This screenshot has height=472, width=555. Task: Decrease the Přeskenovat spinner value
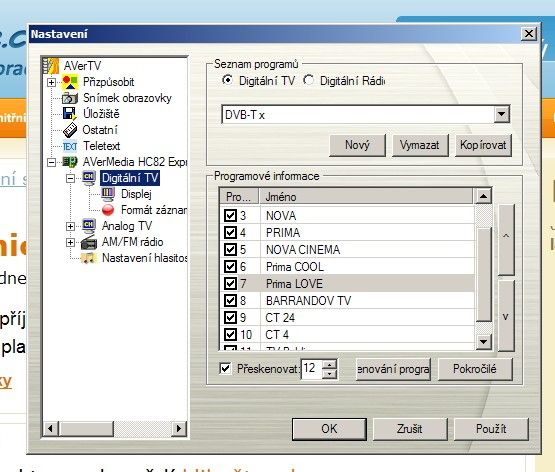point(330,374)
